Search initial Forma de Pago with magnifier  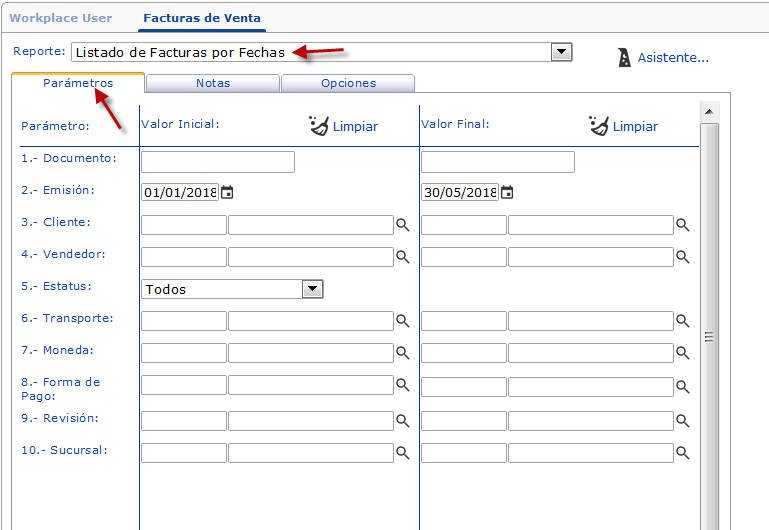coord(403,385)
